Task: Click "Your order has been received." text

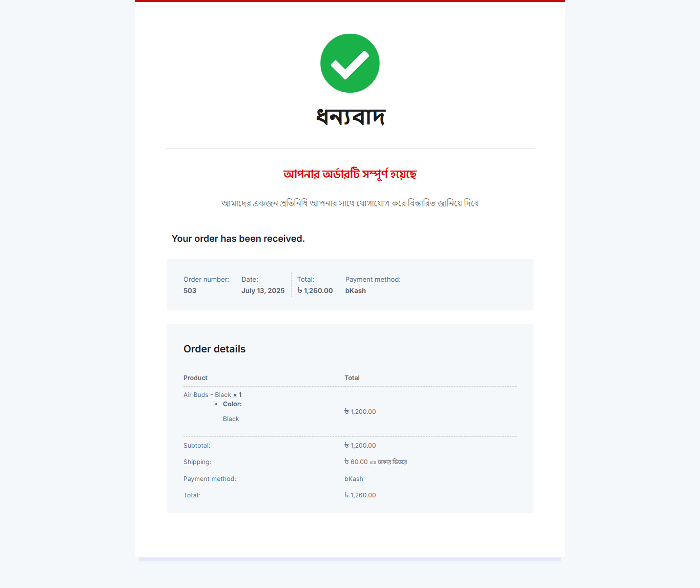Action: (238, 239)
